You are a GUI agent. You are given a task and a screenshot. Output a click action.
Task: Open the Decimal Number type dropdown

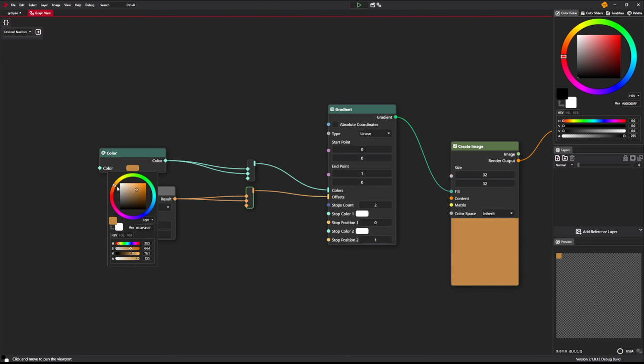coord(18,32)
